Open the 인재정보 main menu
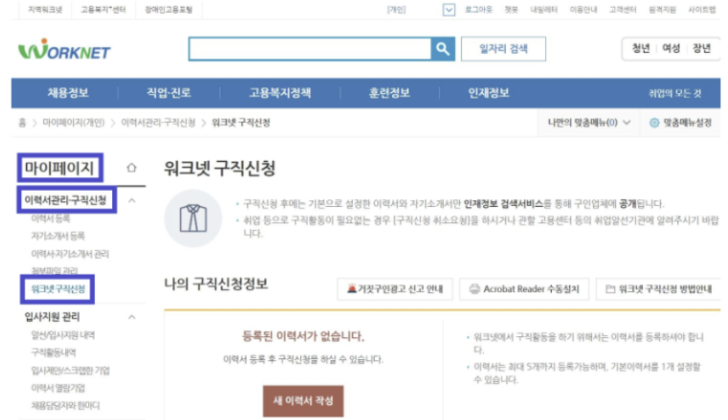Screen dimensions: 728x420 pos(488,93)
